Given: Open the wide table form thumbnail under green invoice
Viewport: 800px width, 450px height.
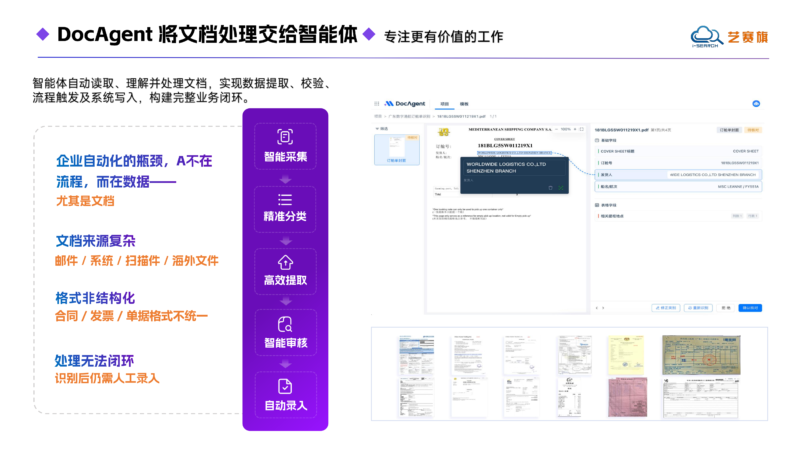Looking at the screenshot, I should pos(701,398).
